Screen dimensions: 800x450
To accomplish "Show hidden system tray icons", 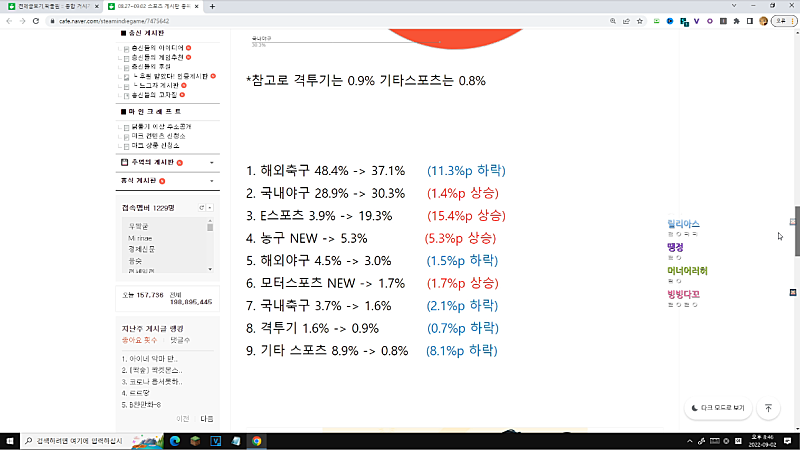I will tap(689, 441).
